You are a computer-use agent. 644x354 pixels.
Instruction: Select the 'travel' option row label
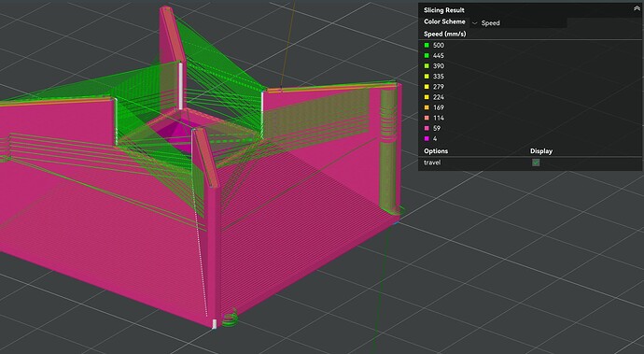tap(432, 163)
